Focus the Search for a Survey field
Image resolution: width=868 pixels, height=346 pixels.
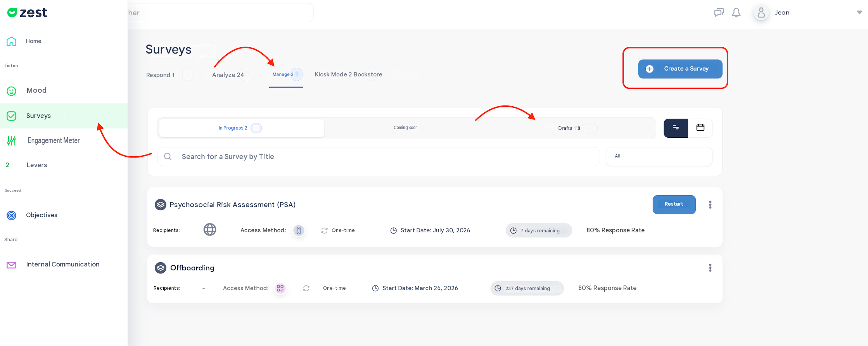coord(379,157)
